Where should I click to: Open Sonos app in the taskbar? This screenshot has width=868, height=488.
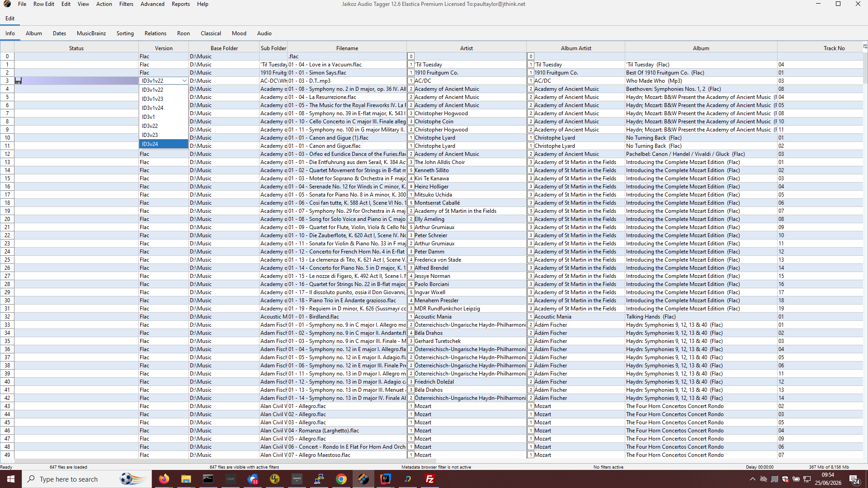[x=297, y=479]
